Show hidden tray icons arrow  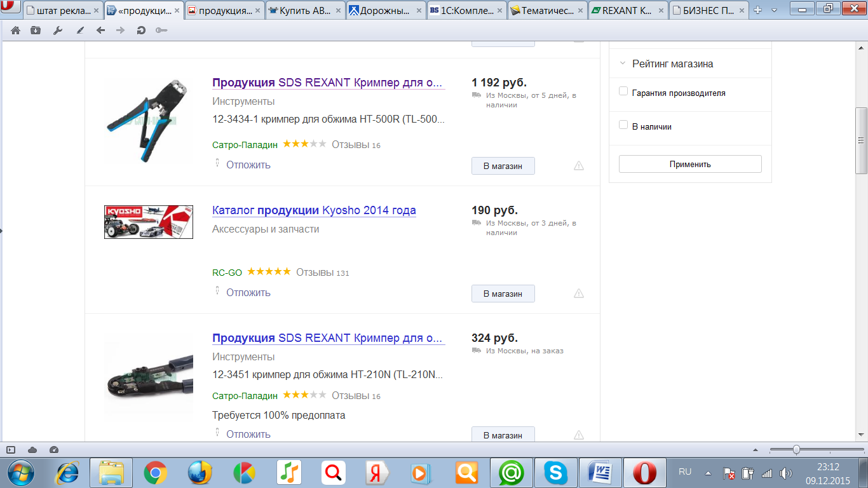[x=708, y=473]
